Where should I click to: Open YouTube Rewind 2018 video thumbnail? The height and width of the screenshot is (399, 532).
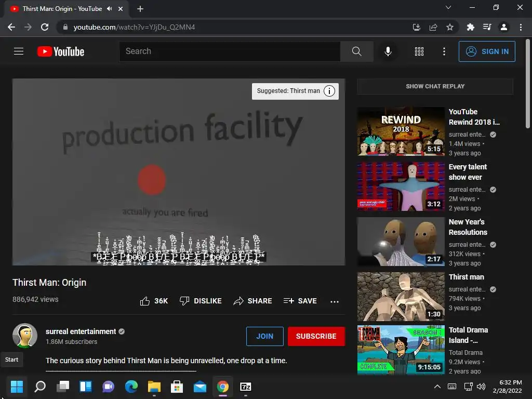pyautogui.click(x=401, y=131)
